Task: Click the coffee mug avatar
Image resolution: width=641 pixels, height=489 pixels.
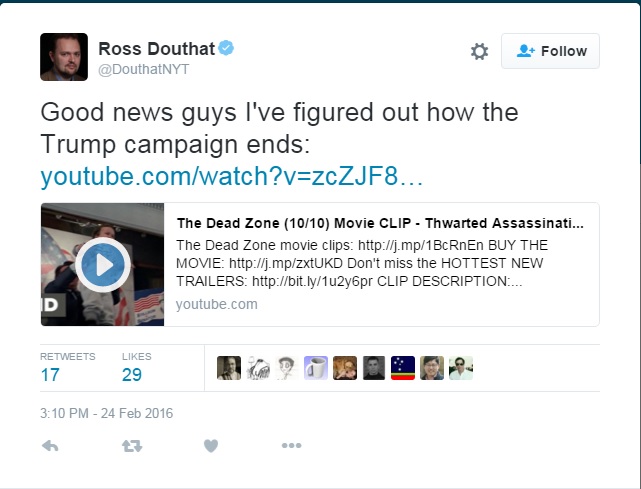Action: (316, 368)
